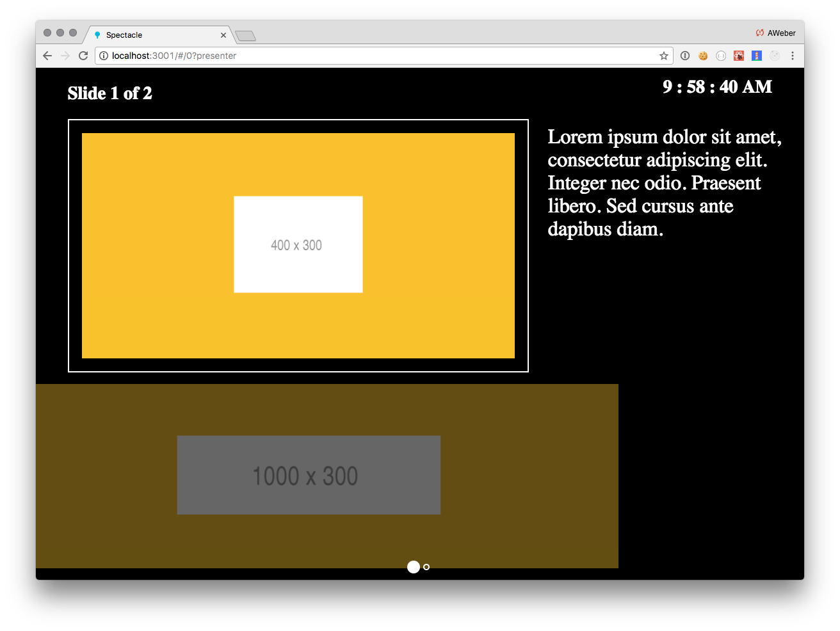Click the next slide preview with 1000 x 300
The height and width of the screenshot is (631, 840).
pyautogui.click(x=327, y=476)
